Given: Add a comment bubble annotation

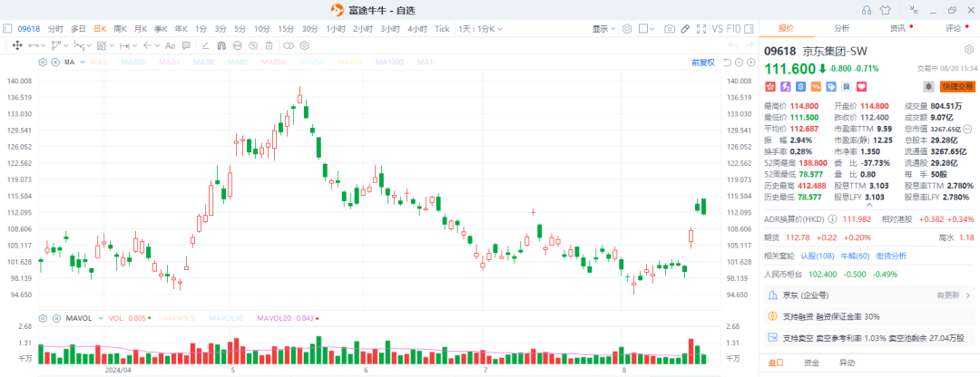Looking at the screenshot, I should (x=186, y=45).
